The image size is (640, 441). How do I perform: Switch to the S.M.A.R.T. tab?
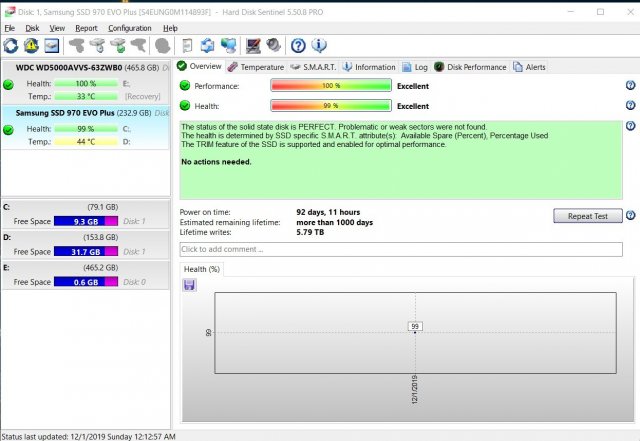point(313,67)
